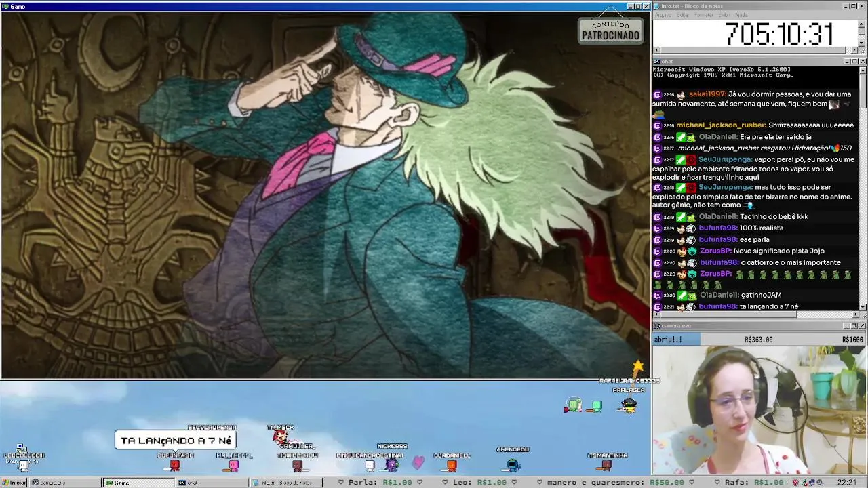Click the Rafa: R$1.00 ticker entry
Screen dimensions: 868x488
coord(755,483)
